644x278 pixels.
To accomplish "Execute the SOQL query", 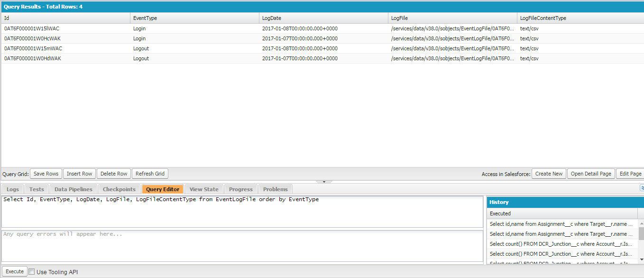I will [x=14, y=271].
